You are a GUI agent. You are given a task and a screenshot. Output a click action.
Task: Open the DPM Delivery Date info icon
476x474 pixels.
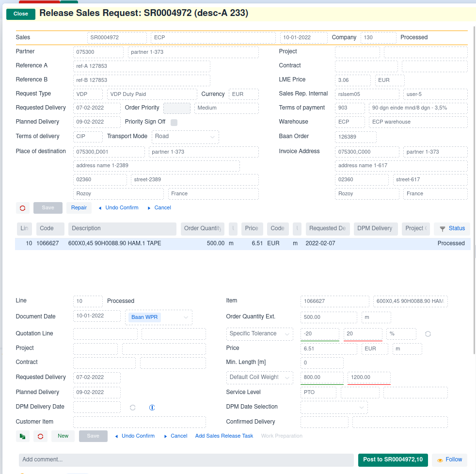tap(152, 408)
